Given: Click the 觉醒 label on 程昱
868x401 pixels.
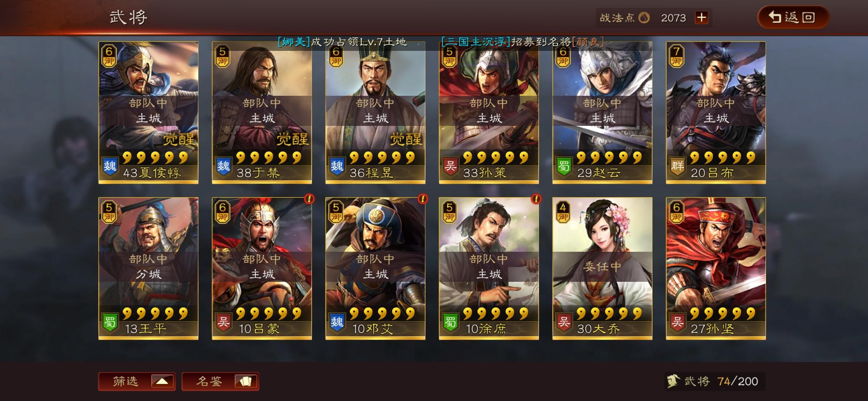Looking at the screenshot, I should (406, 139).
